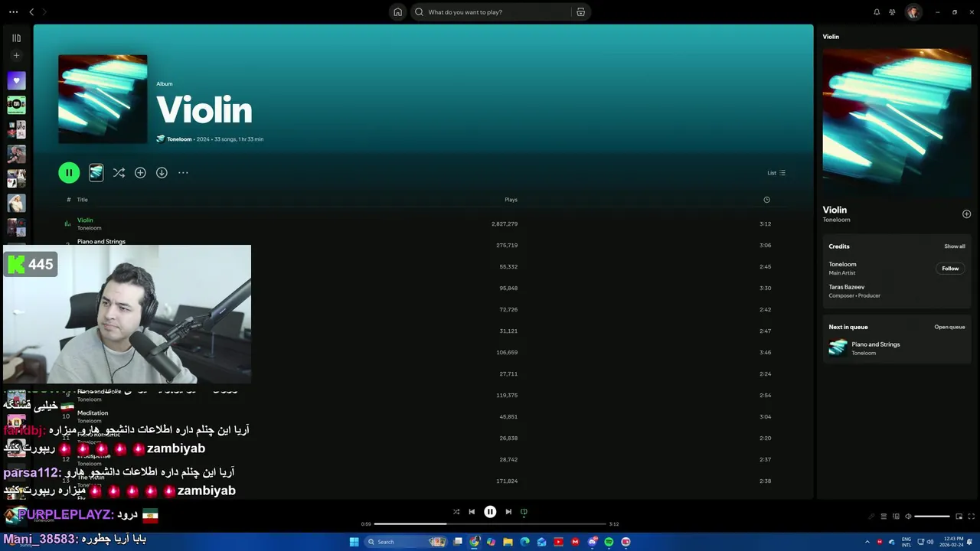Click the 2,827,279 plays value
This screenshot has height=551, width=980.
click(x=505, y=224)
